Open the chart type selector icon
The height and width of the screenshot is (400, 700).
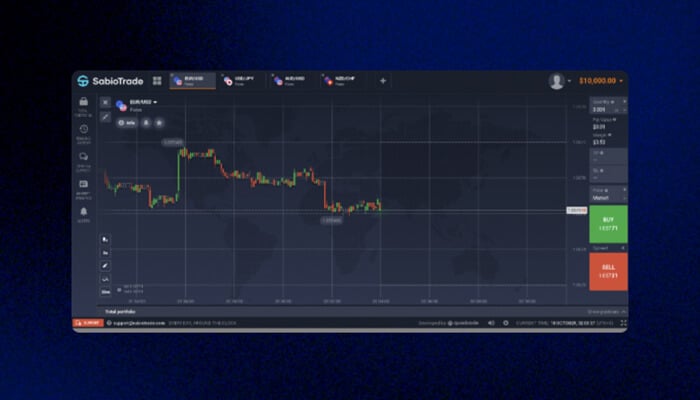[x=105, y=240]
